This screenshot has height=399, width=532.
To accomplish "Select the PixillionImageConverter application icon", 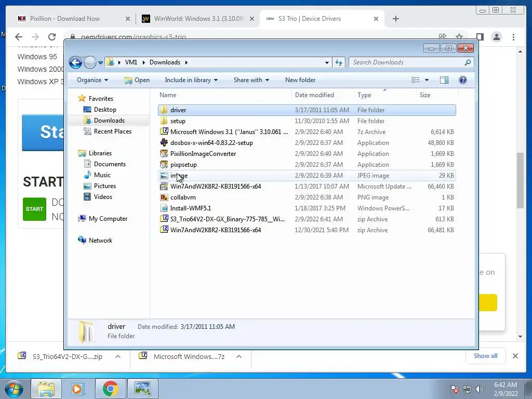I will (164, 153).
